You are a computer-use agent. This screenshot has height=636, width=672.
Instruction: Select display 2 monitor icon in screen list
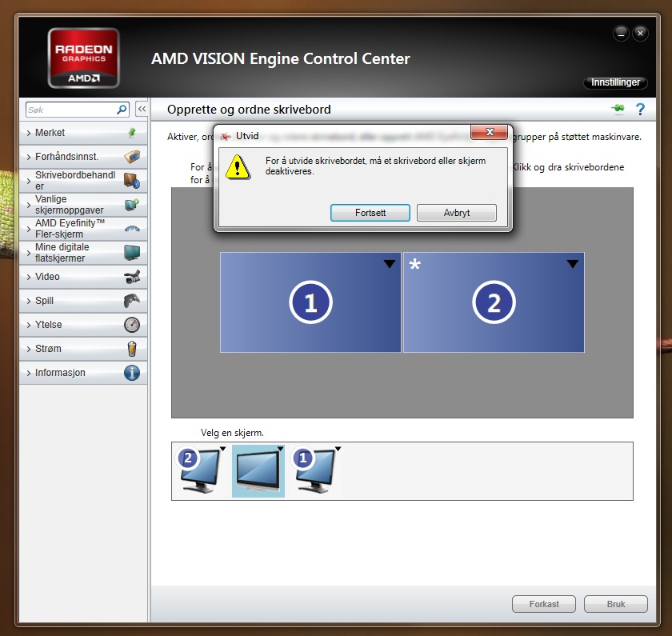point(200,470)
